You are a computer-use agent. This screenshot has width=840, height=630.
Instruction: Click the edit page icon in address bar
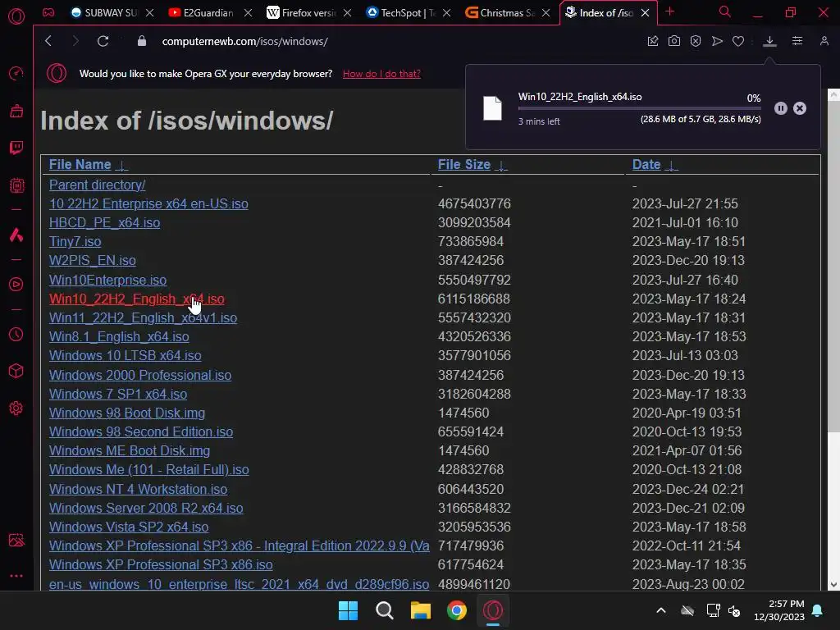click(652, 41)
